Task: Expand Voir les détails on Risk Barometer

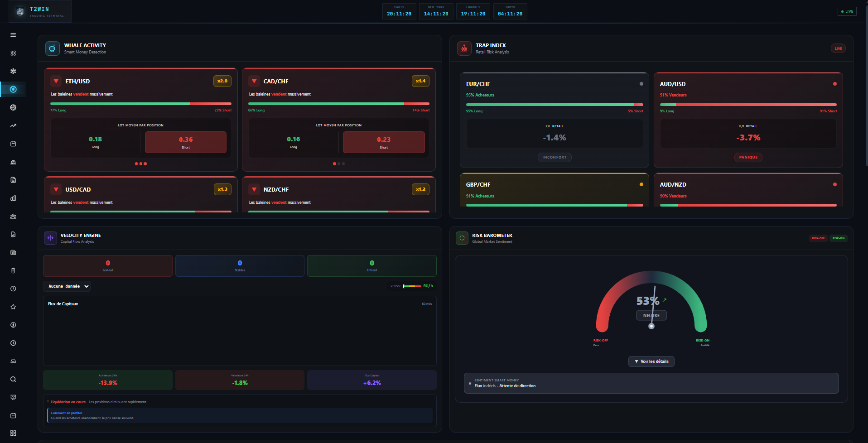Action: point(651,361)
